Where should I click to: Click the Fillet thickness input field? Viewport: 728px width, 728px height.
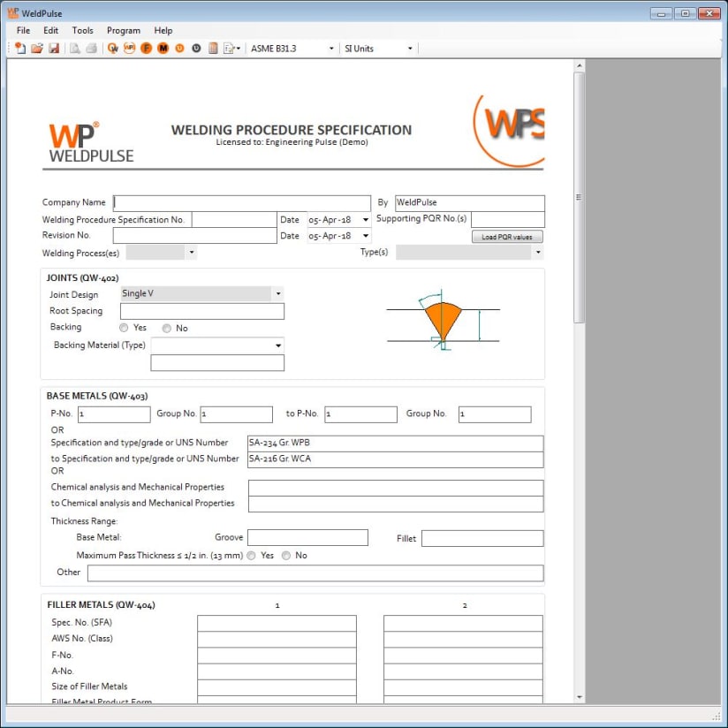pyautogui.click(x=482, y=539)
